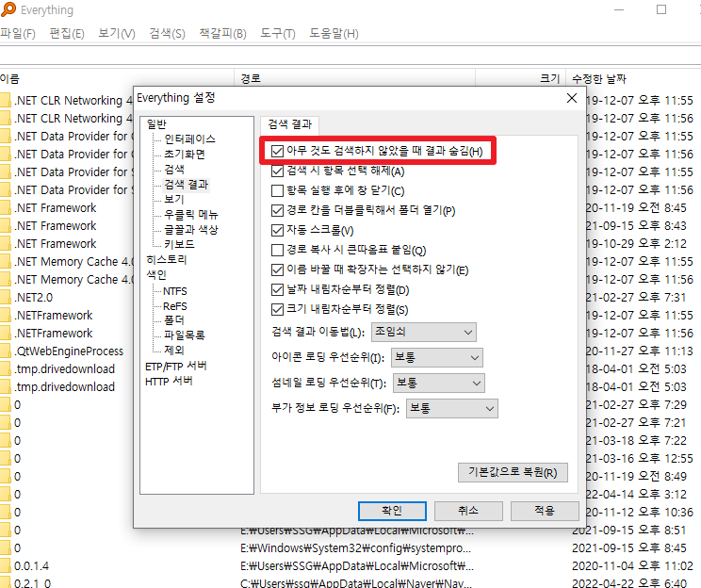
Task: Select 일반 in settings tree
Action: pyautogui.click(x=156, y=123)
